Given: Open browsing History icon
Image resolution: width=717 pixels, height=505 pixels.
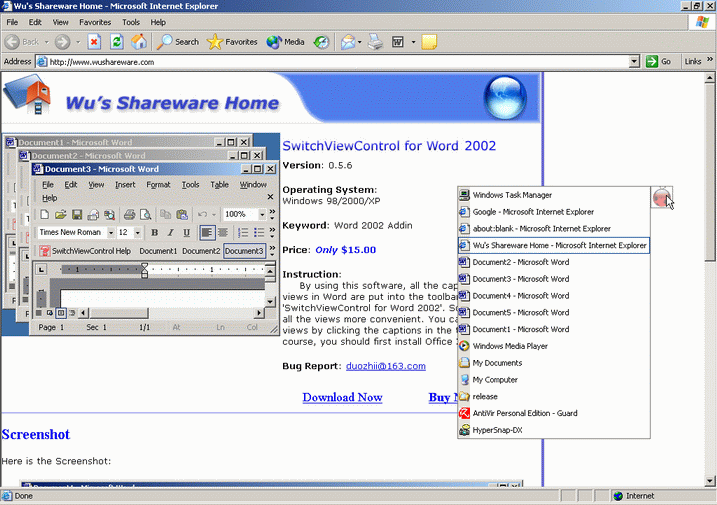Looking at the screenshot, I should (x=321, y=42).
